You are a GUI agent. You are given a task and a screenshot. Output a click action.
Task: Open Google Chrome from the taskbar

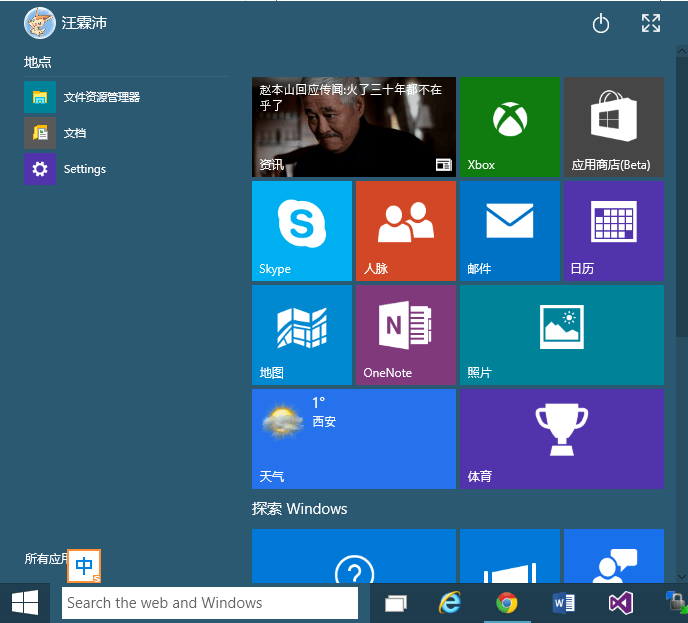tap(507, 603)
